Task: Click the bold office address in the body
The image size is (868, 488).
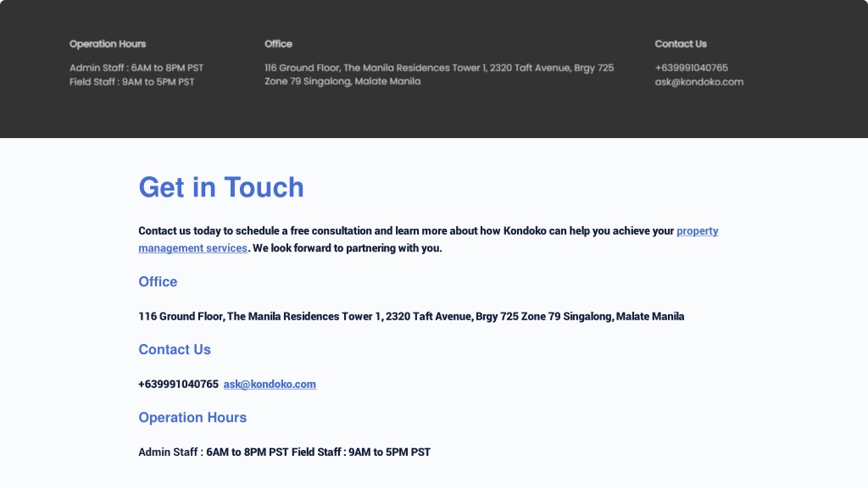Action: click(411, 317)
